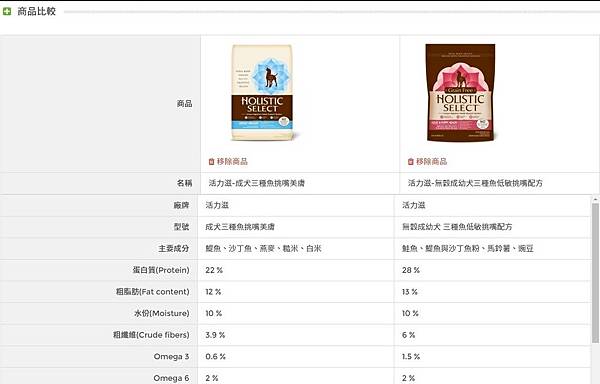Remove the 成犬三種魚挑嘴美膚 product via 移除商品

click(x=232, y=161)
